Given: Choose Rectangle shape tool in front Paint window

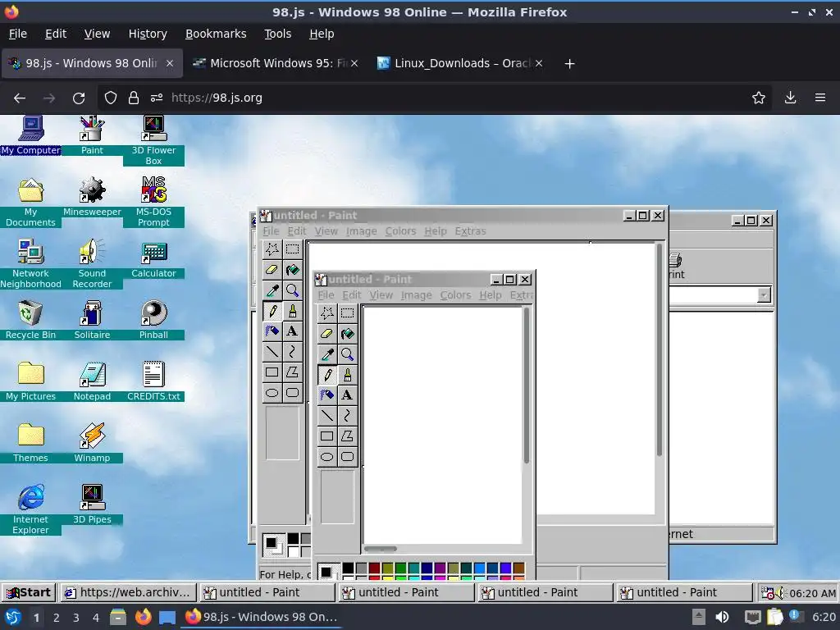Looking at the screenshot, I should point(326,436).
